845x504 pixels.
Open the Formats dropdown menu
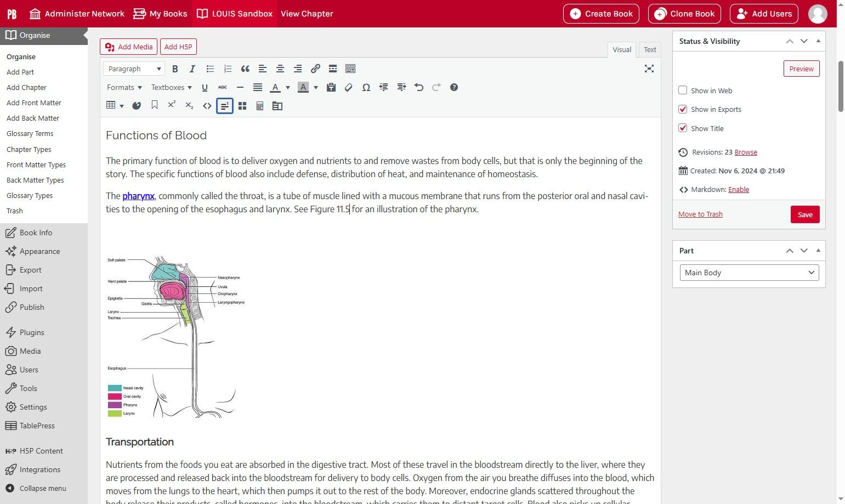124,87
